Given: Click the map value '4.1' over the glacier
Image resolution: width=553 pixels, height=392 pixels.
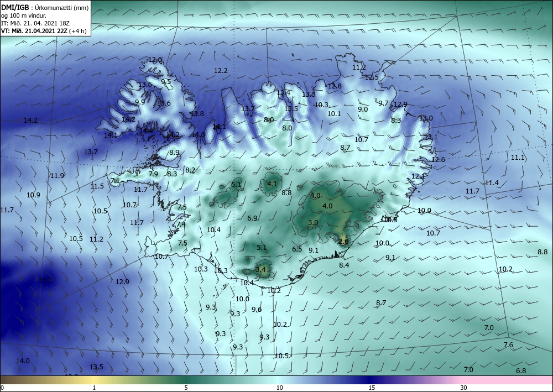Looking at the screenshot, I should (x=272, y=184).
